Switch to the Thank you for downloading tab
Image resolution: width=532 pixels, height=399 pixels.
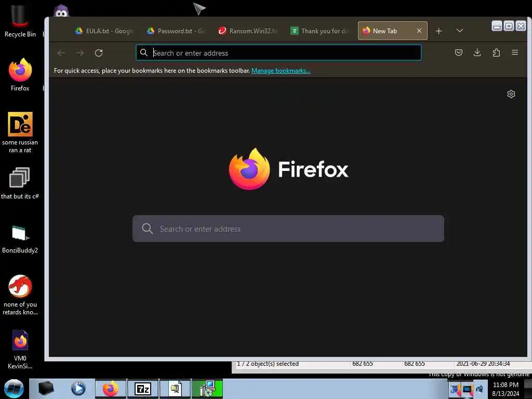click(320, 31)
